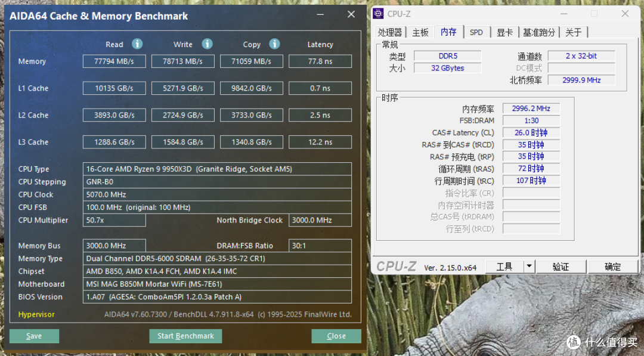Click the Memory Read value 77794 MB/s

point(114,61)
